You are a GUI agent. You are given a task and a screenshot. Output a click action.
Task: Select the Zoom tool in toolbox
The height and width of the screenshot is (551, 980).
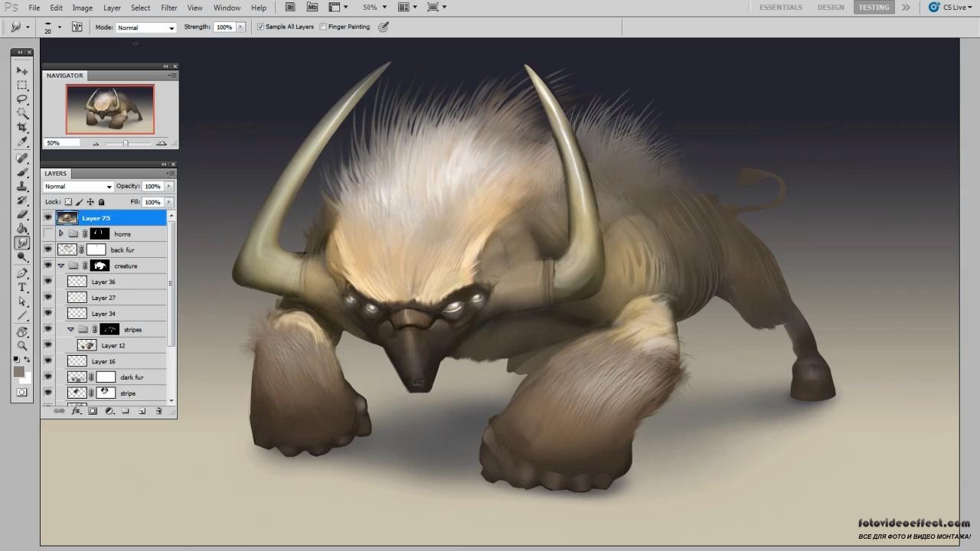point(22,346)
